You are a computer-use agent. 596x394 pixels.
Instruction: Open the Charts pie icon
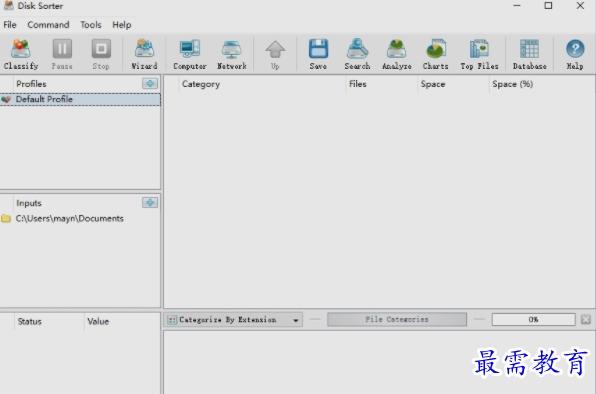tap(436, 54)
